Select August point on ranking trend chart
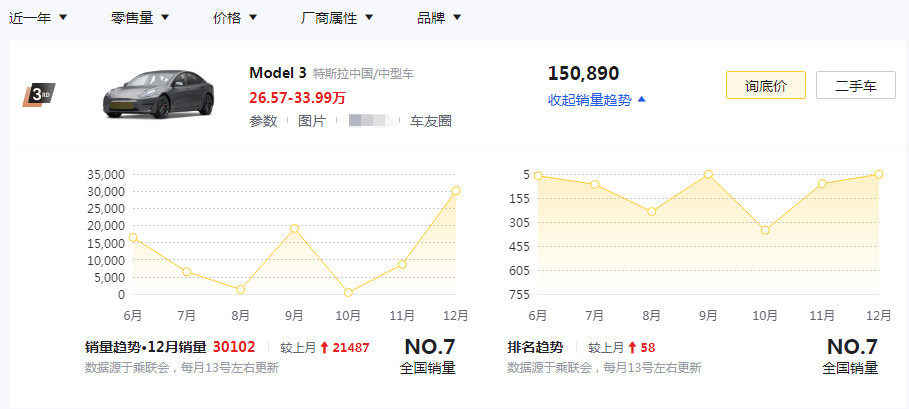The height and width of the screenshot is (409, 909). coord(651,211)
